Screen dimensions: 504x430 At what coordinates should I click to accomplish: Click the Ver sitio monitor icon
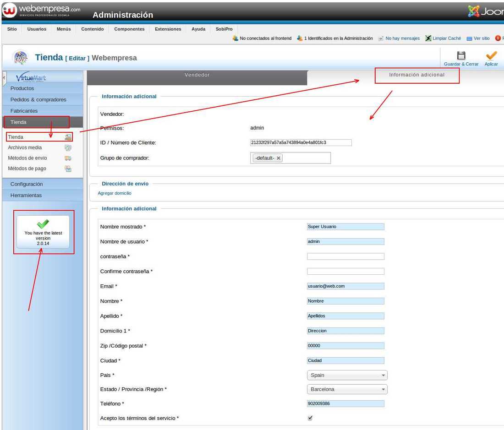pyautogui.click(x=469, y=38)
